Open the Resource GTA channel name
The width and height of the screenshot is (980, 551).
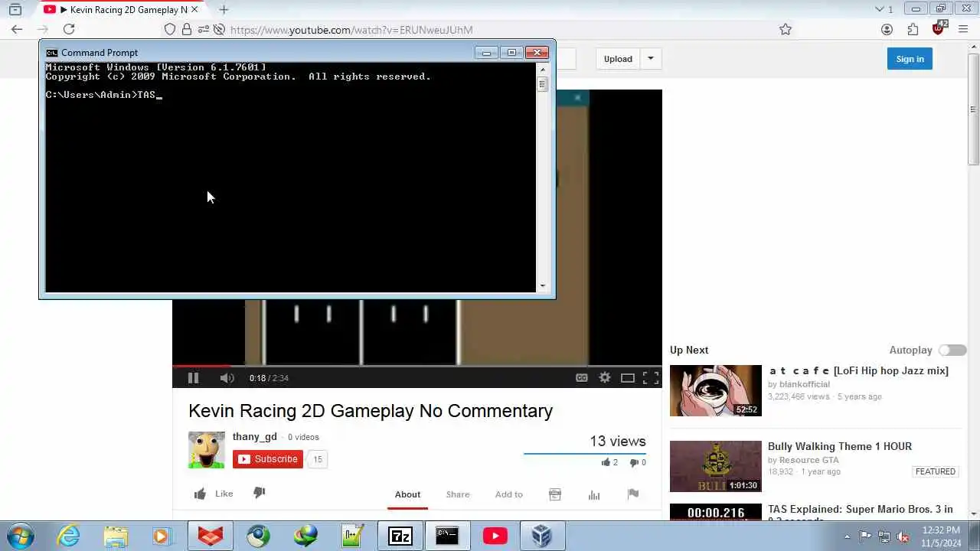point(808,460)
